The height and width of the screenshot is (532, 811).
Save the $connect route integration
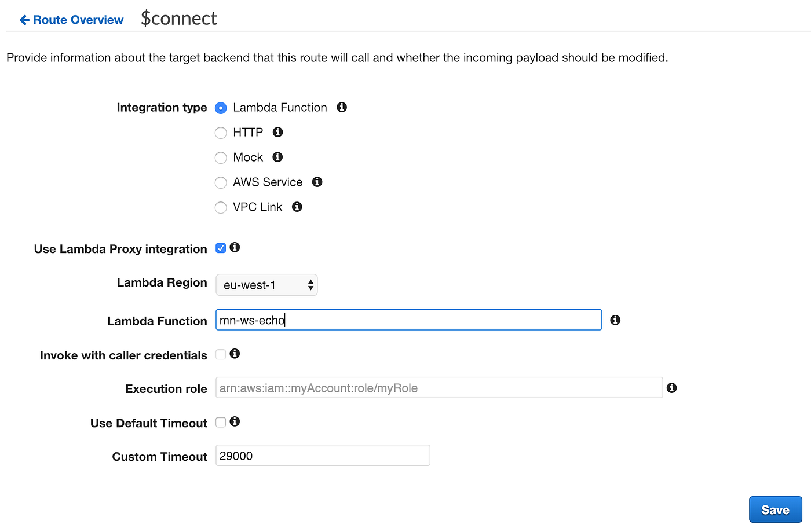(x=775, y=509)
